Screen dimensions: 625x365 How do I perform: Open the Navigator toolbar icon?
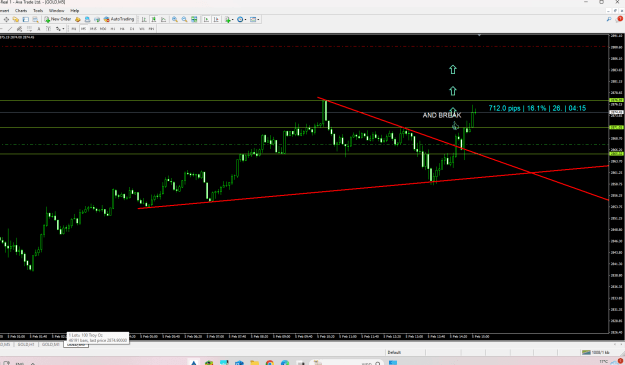pyautogui.click(x=16, y=20)
